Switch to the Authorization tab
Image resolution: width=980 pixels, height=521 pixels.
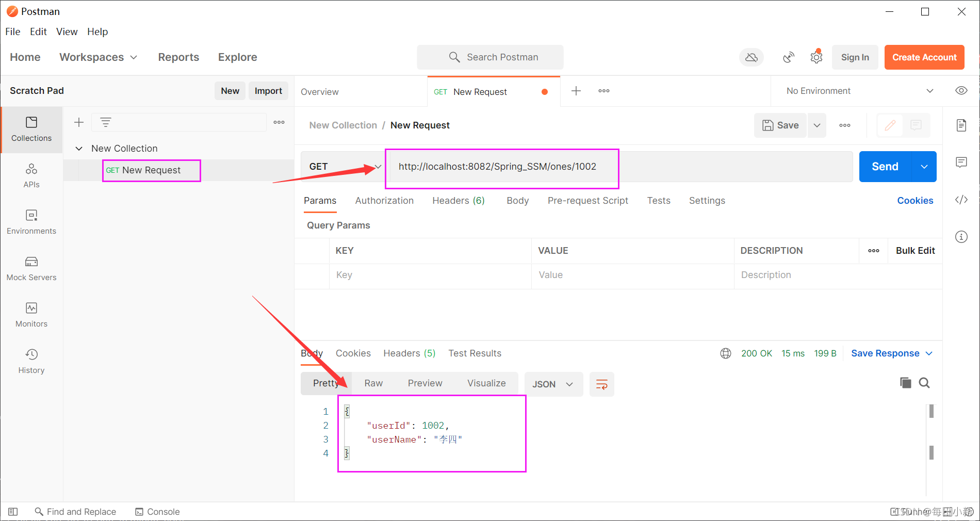384,201
